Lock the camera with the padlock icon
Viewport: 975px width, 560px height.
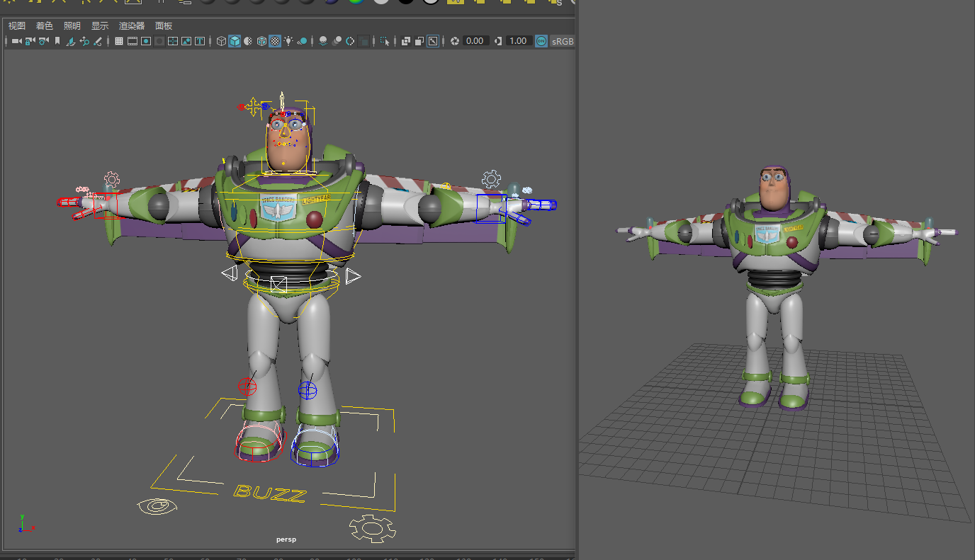pos(30,41)
